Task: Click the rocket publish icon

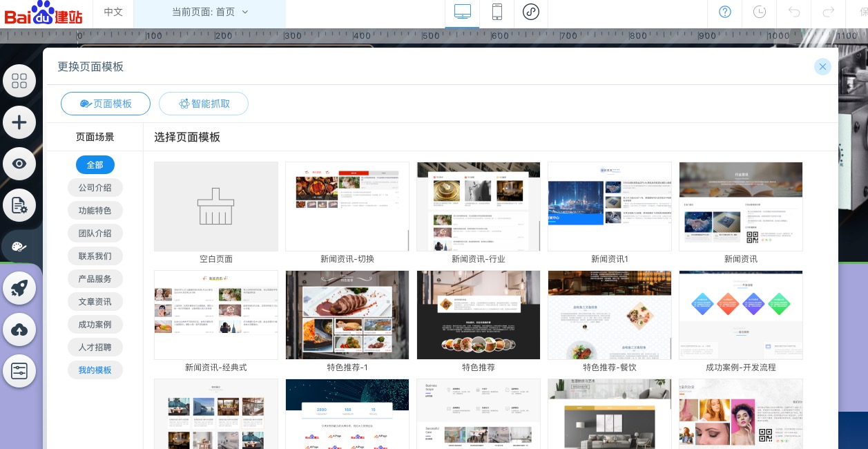Action: point(19,289)
